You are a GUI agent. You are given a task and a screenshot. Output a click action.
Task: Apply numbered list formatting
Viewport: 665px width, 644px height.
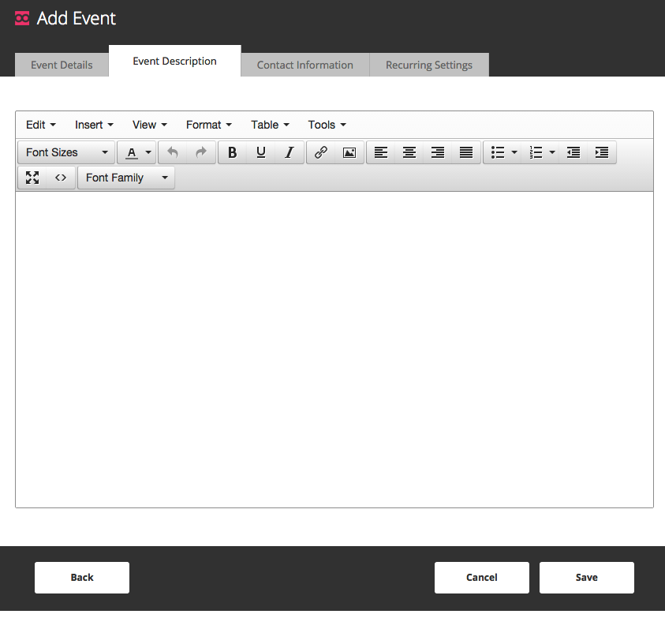[x=536, y=152]
